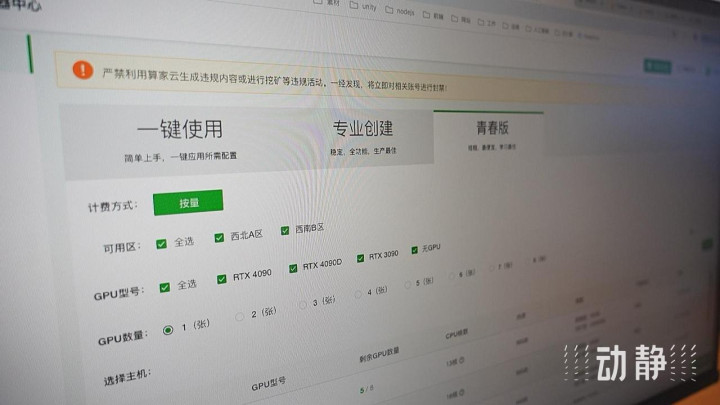This screenshot has height=405, width=720.
Task: Select 7 (张) GPU count radio
Action: [x=492, y=268]
